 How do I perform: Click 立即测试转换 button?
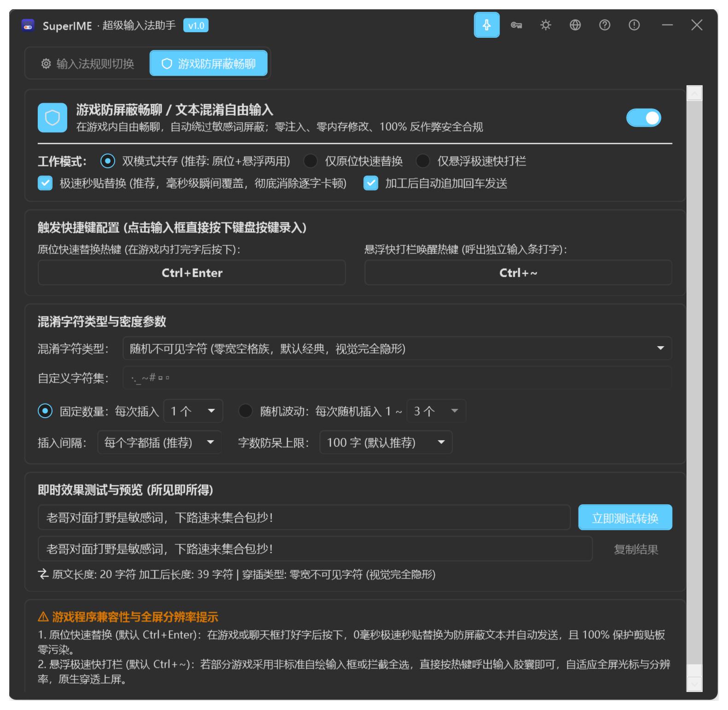pos(625,517)
